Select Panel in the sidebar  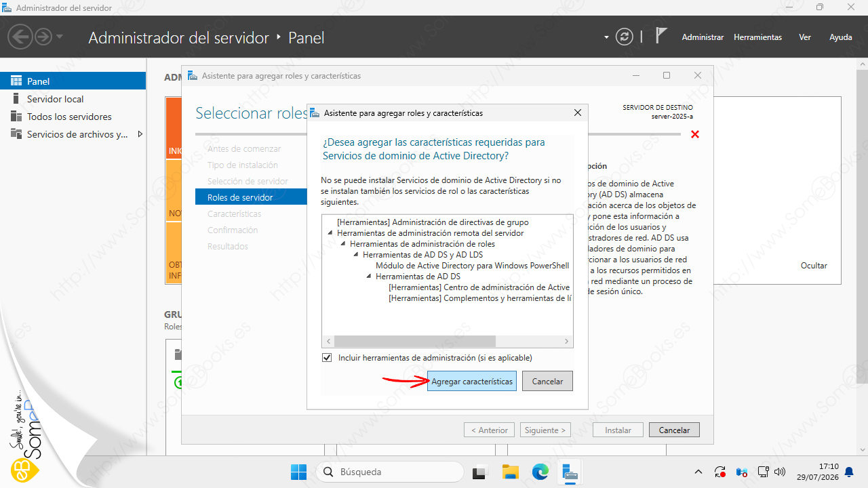(x=73, y=81)
